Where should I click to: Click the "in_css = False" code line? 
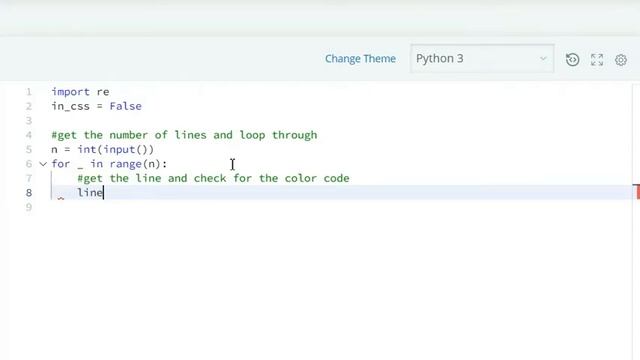pos(96,106)
